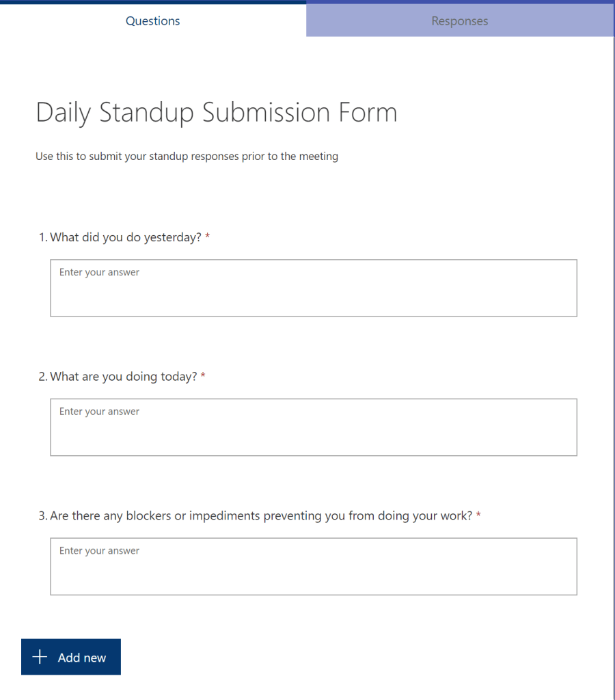
Task: Type in the 'What are you doing today?' answer field
Action: coord(313,427)
